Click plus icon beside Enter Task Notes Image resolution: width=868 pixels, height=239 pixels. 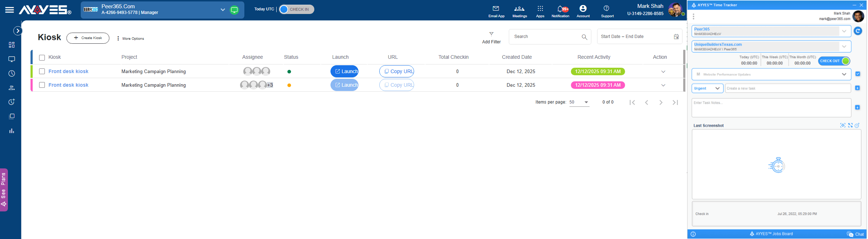point(857,107)
